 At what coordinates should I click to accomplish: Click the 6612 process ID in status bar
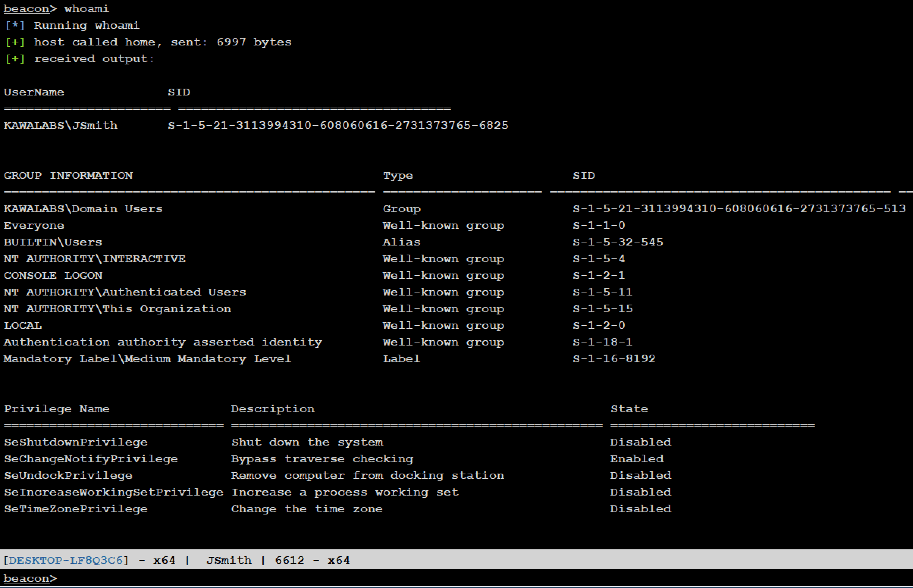click(290, 560)
